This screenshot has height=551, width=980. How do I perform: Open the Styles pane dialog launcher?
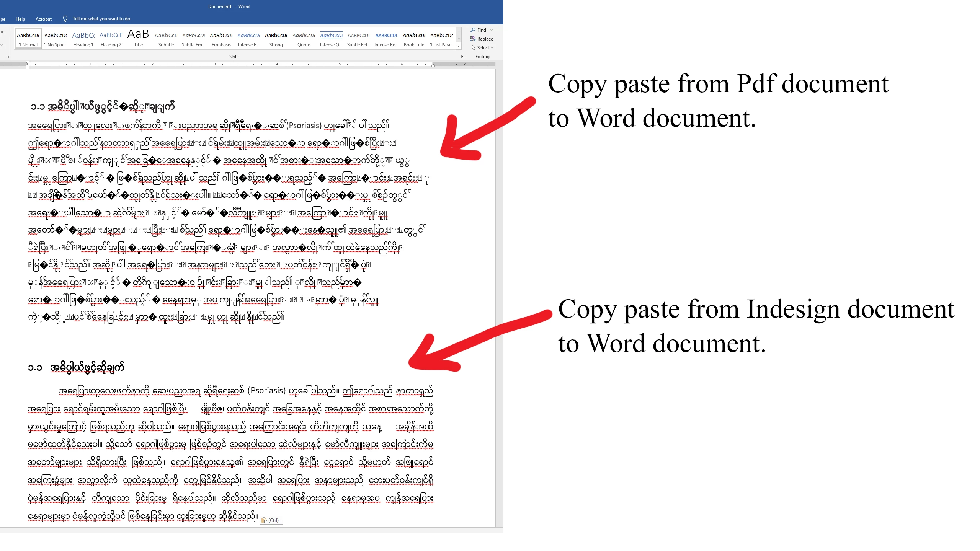[x=462, y=57]
